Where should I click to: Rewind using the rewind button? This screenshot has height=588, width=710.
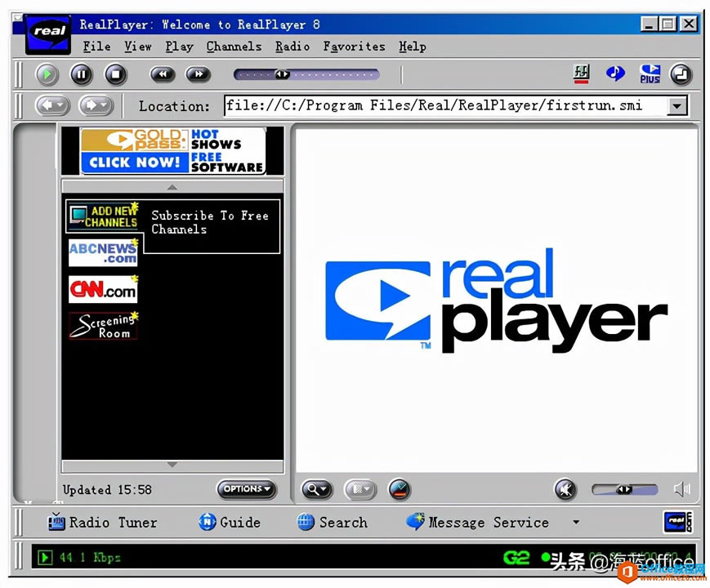click(163, 74)
